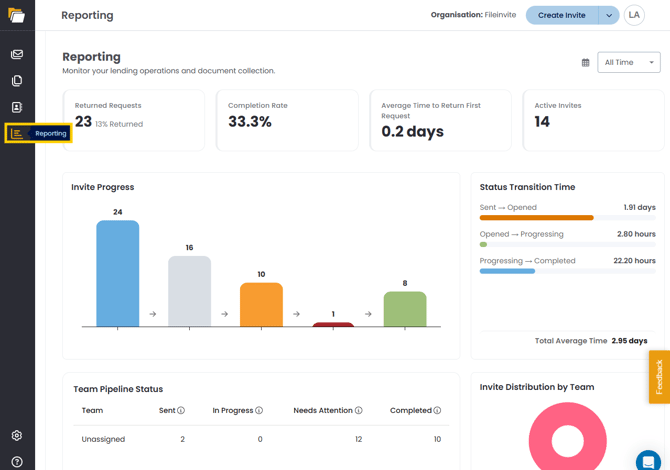Open the Help question mark icon
Viewport: 670px width, 470px height.
tap(17, 462)
